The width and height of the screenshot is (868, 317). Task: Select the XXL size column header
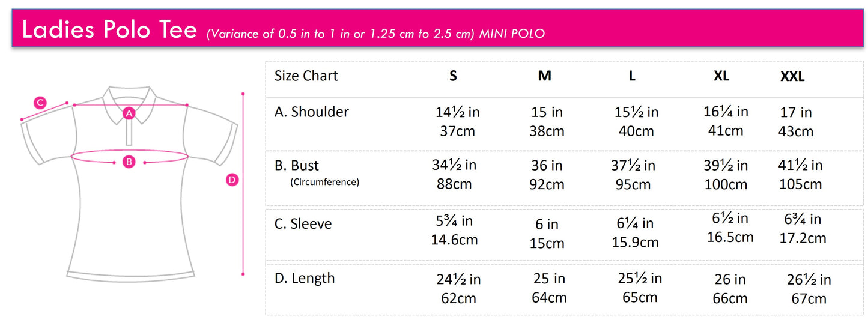click(792, 76)
